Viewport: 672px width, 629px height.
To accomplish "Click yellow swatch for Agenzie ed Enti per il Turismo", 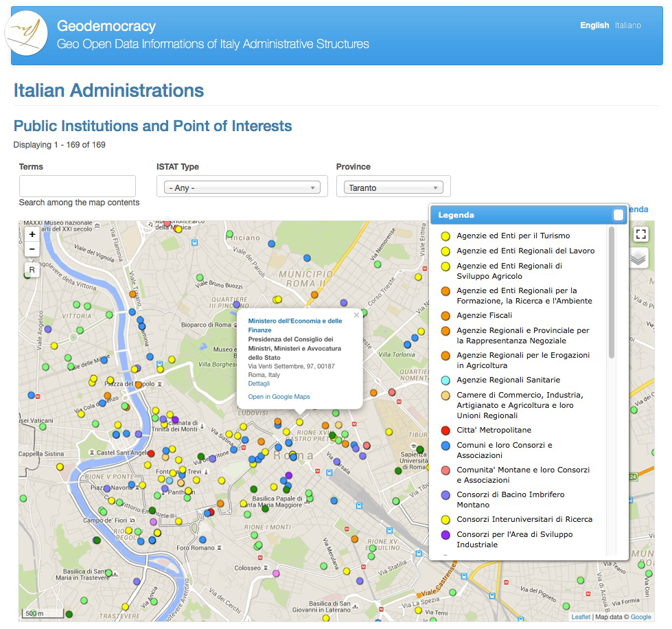I will (445, 236).
